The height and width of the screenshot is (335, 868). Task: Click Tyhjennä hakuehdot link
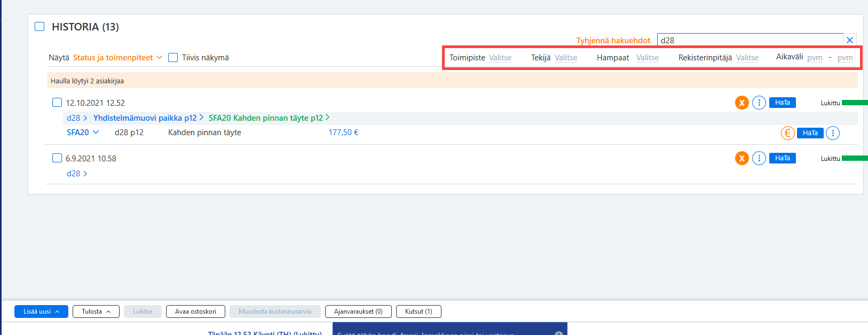pyautogui.click(x=613, y=40)
